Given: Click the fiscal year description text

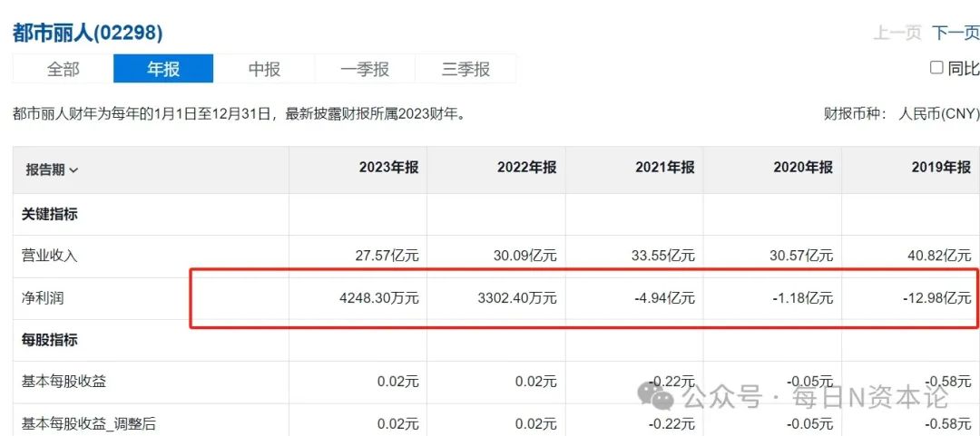Looking at the screenshot, I should (x=240, y=115).
